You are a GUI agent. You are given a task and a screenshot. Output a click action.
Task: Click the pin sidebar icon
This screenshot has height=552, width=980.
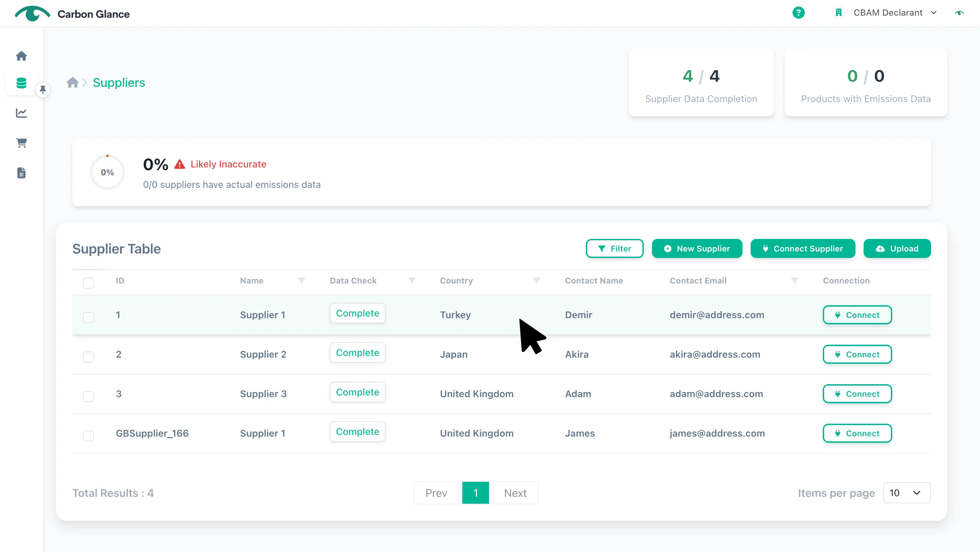pyautogui.click(x=43, y=90)
